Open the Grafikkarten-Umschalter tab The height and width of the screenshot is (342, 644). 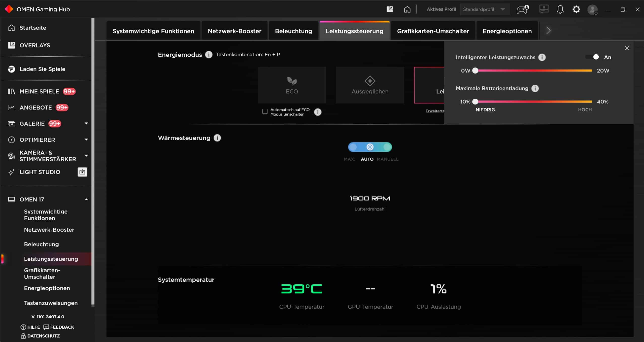coord(433,31)
